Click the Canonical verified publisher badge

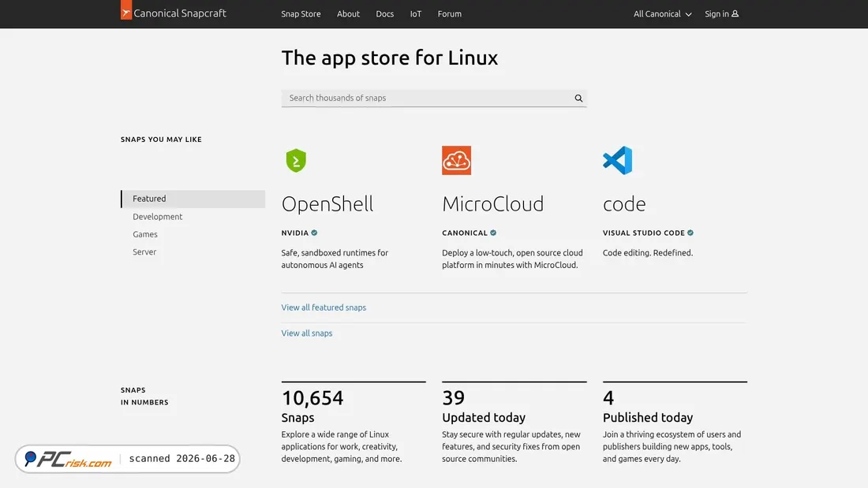[x=493, y=233]
